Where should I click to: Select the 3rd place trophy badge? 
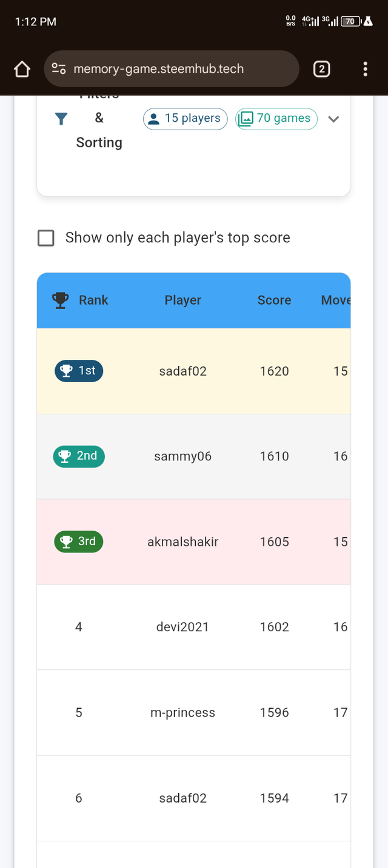(79, 542)
